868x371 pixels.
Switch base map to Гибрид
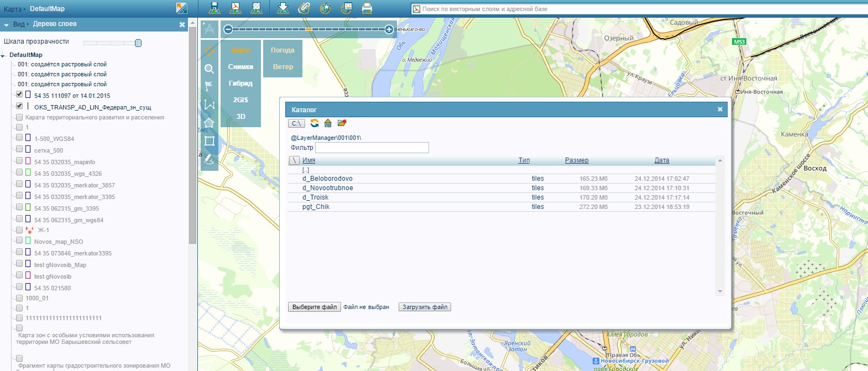240,83
